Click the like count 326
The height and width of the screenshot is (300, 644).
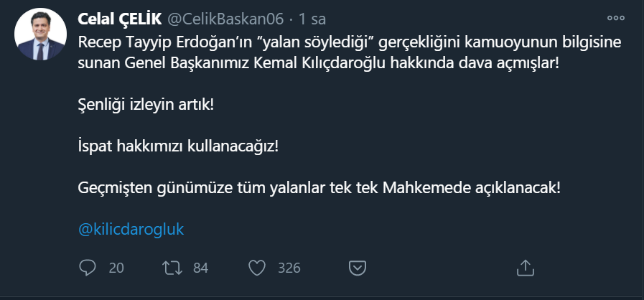pos(288,268)
